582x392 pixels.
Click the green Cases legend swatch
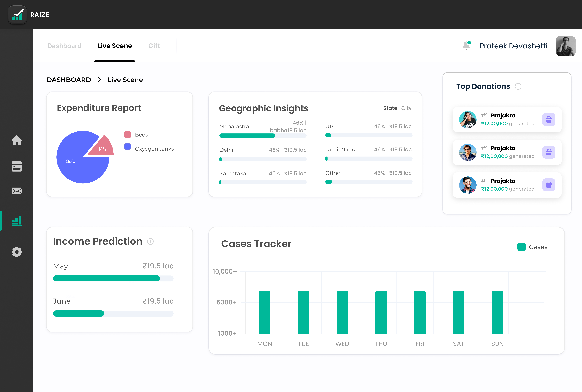(x=521, y=247)
